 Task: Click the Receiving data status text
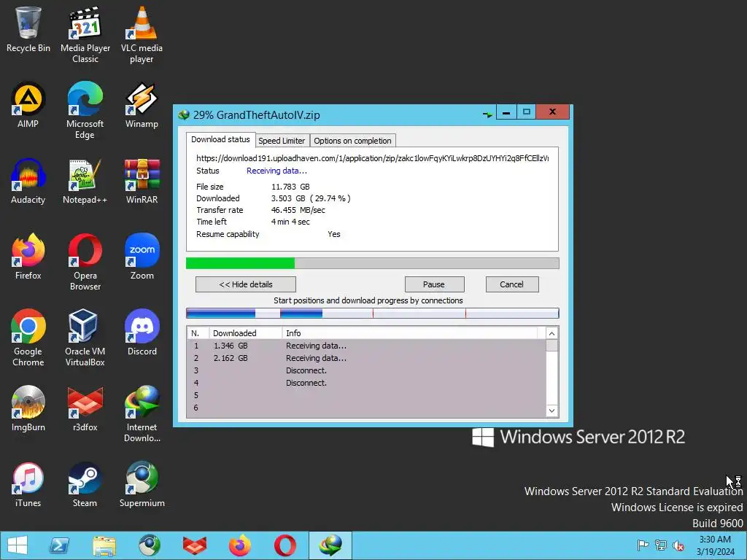click(x=276, y=171)
